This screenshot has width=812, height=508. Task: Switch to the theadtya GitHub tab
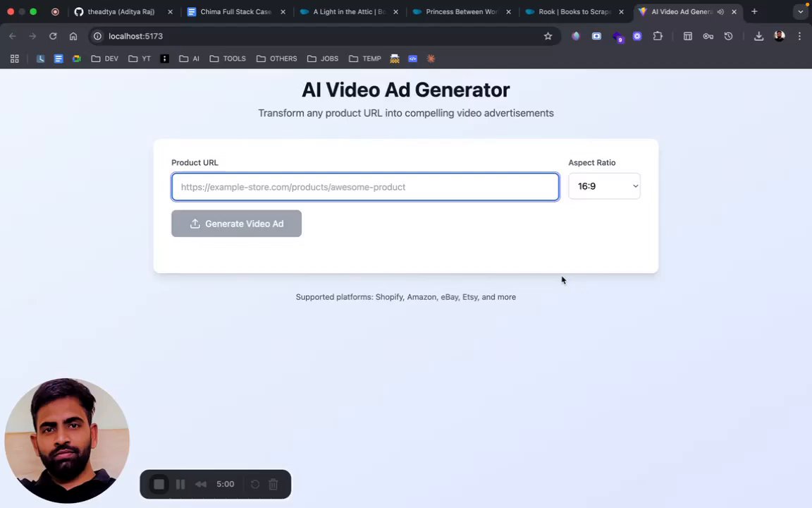point(121,11)
